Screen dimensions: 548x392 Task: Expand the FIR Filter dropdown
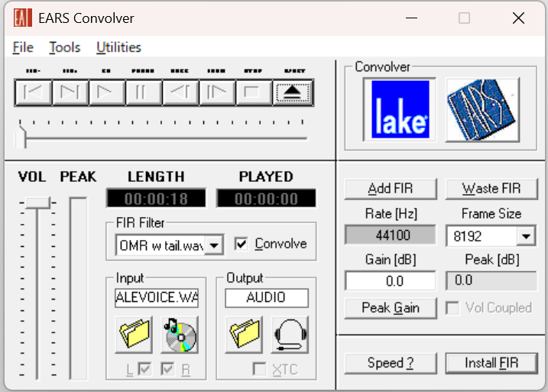215,245
